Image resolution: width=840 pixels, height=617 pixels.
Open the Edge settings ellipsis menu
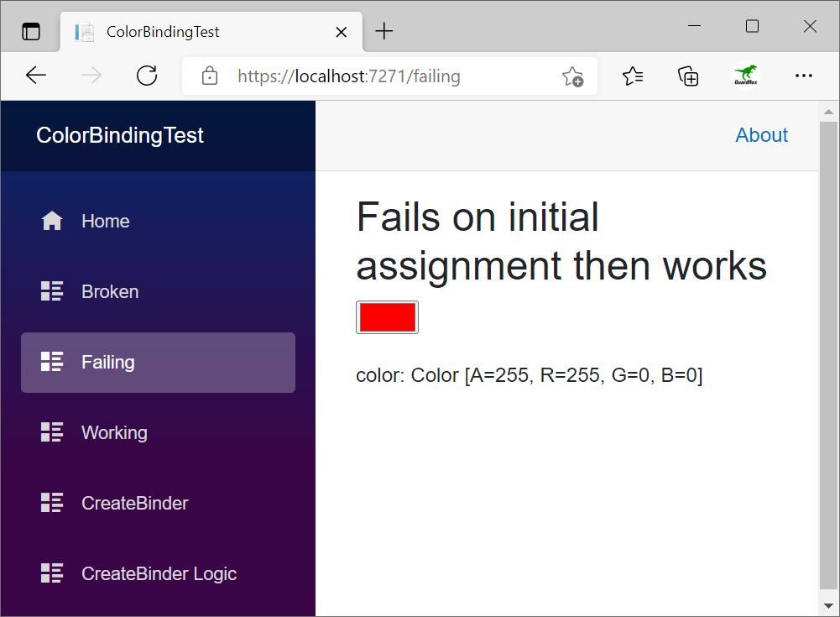(803, 76)
